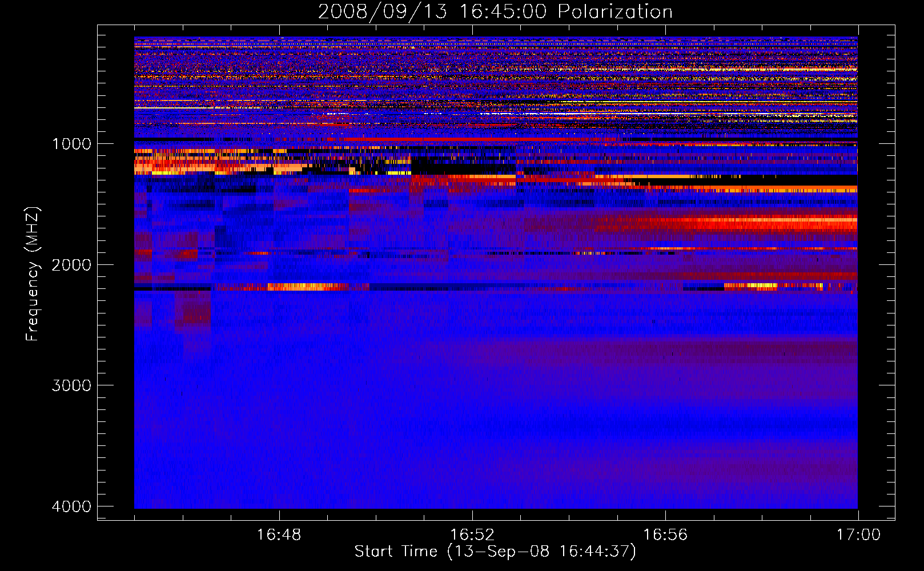Click the 16:56 time tick label
This screenshot has width=924, height=571.
[x=665, y=535]
